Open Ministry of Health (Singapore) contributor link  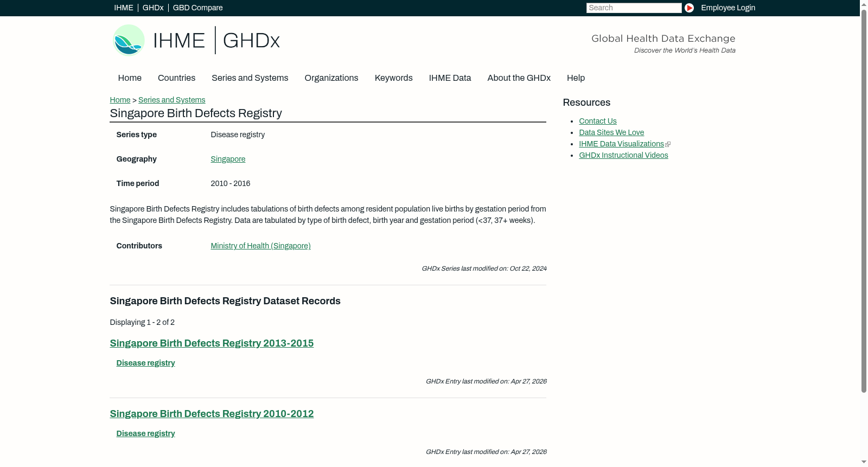[260, 246]
